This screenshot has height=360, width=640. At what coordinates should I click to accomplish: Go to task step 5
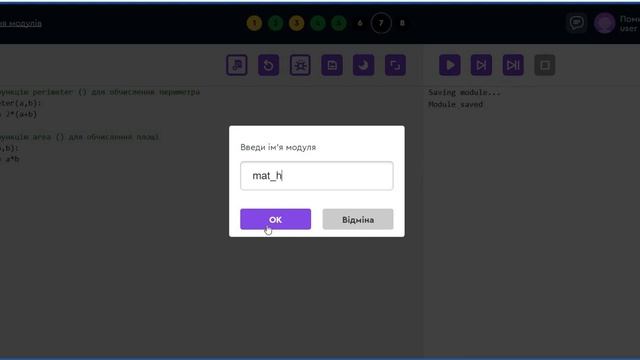point(339,23)
